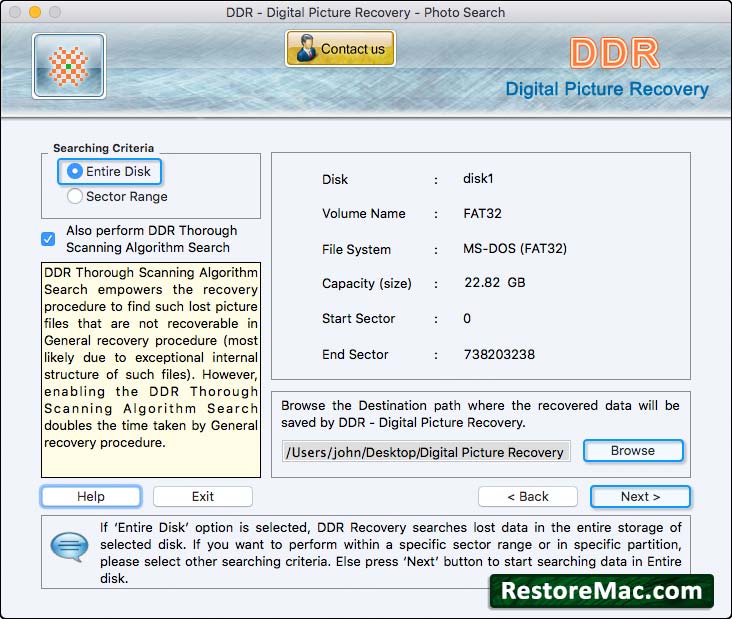Click the End Sector value 738203238
This screenshot has height=619, width=732.
499,354
